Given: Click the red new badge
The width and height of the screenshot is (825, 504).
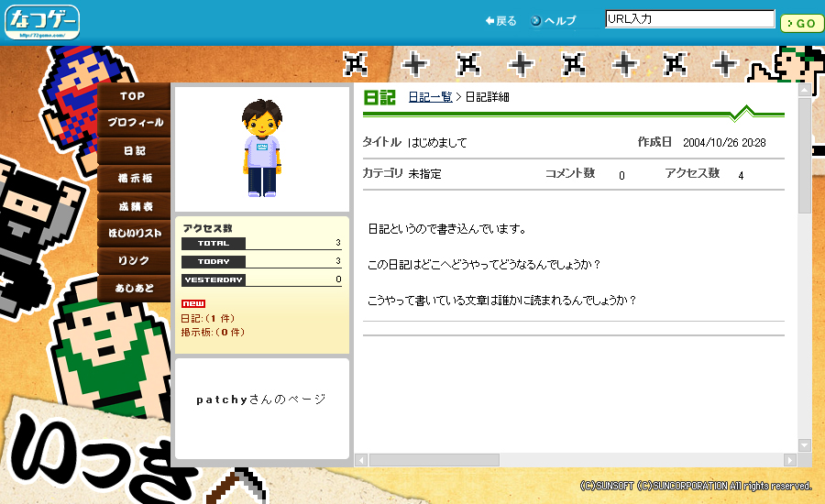Looking at the screenshot, I should coord(193,303).
